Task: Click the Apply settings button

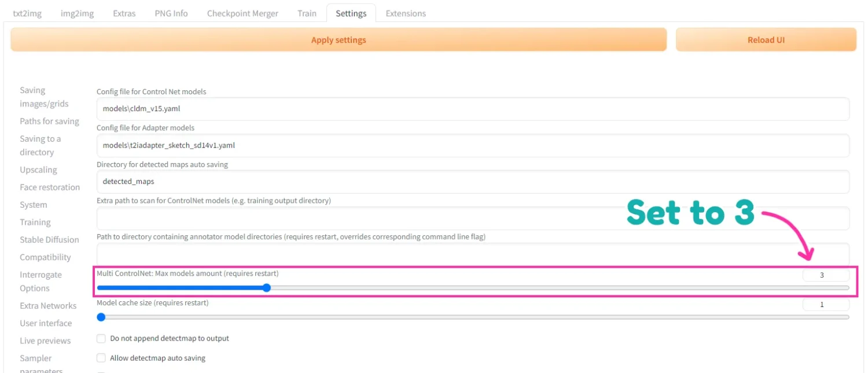Action: tap(339, 40)
